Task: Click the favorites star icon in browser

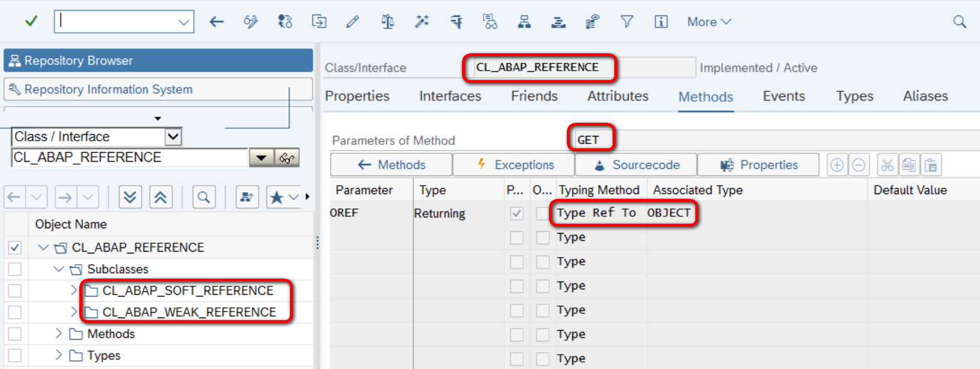Action: click(x=276, y=197)
